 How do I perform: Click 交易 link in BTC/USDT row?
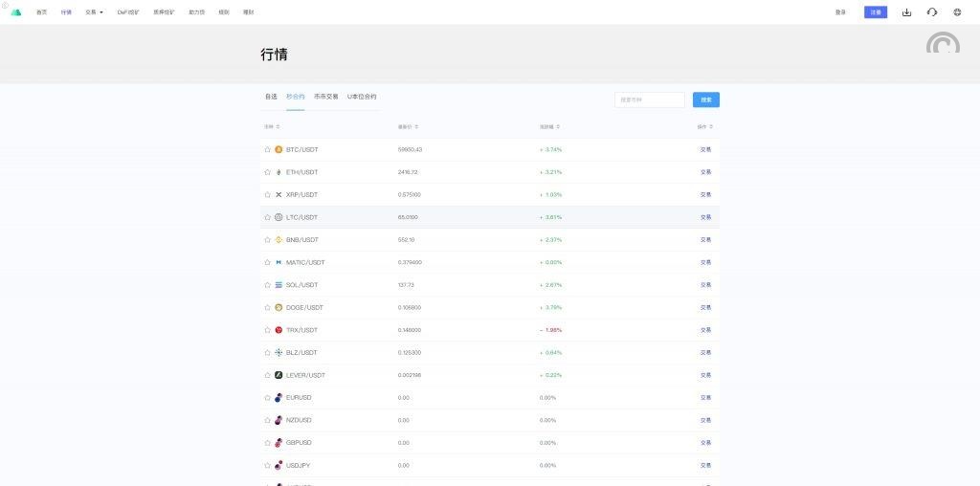pyautogui.click(x=705, y=149)
